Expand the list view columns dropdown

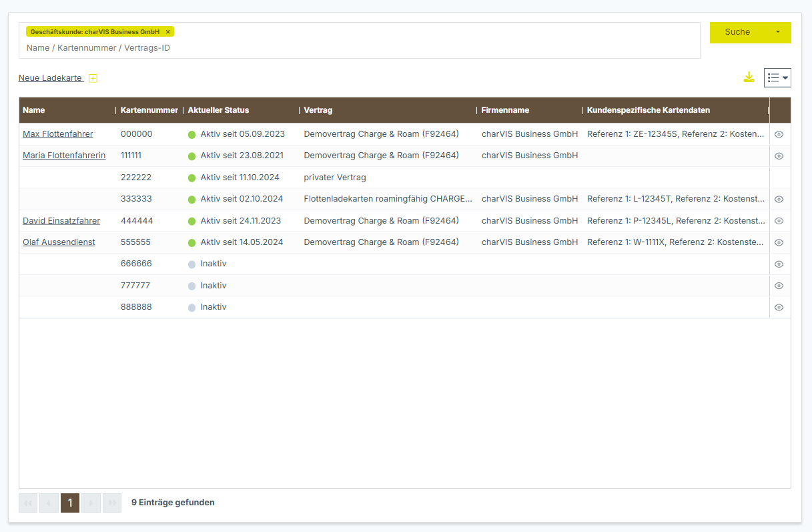(777, 78)
